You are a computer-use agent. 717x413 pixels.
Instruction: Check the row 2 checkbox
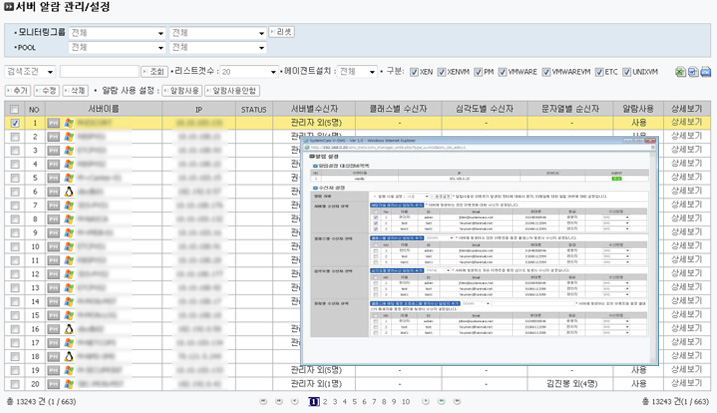15,137
